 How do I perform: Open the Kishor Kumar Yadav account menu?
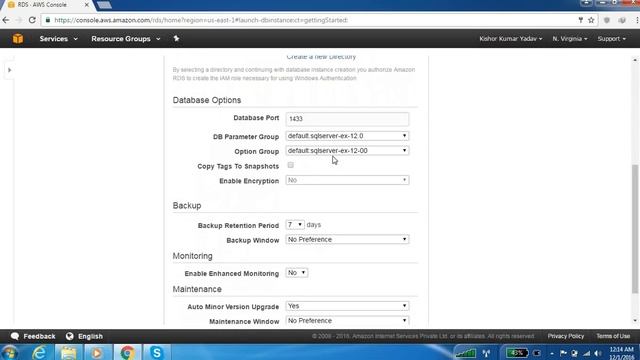pos(511,39)
